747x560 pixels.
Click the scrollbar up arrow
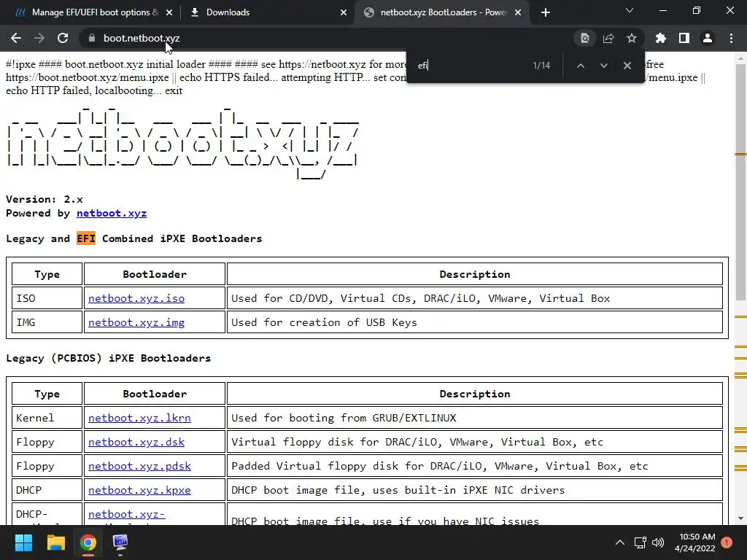click(x=740, y=58)
